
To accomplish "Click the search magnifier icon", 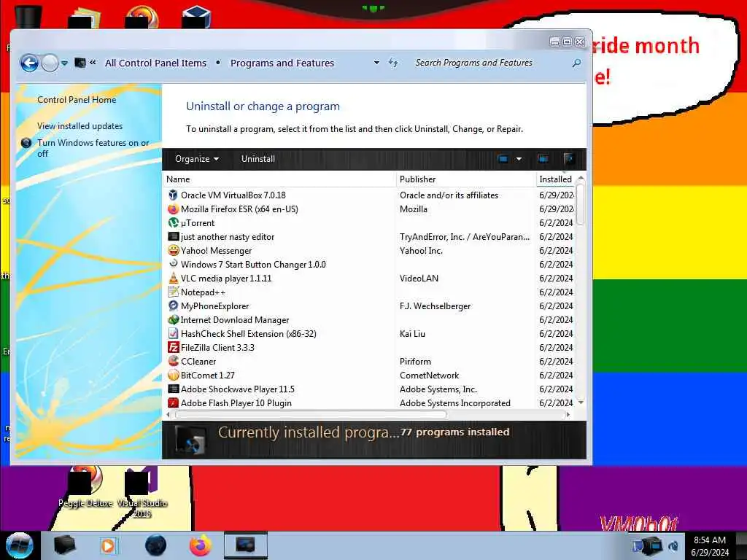I will 576,63.
